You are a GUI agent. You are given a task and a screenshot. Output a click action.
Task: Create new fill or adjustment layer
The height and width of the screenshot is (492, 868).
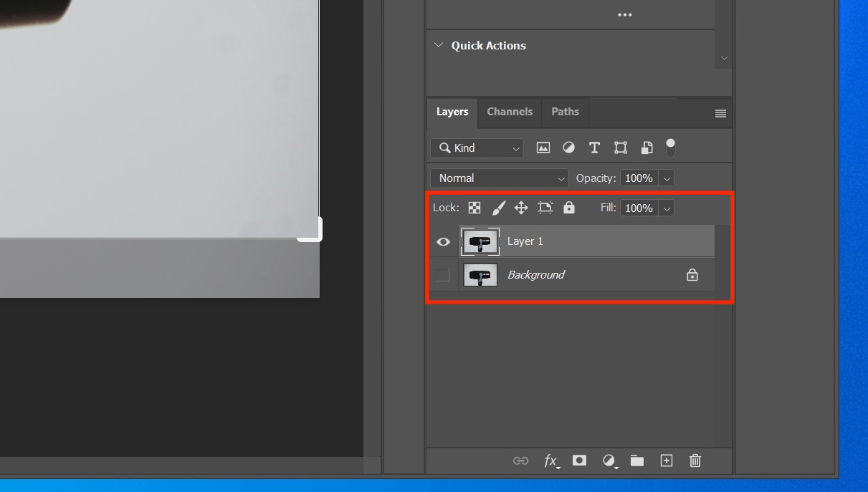point(609,461)
